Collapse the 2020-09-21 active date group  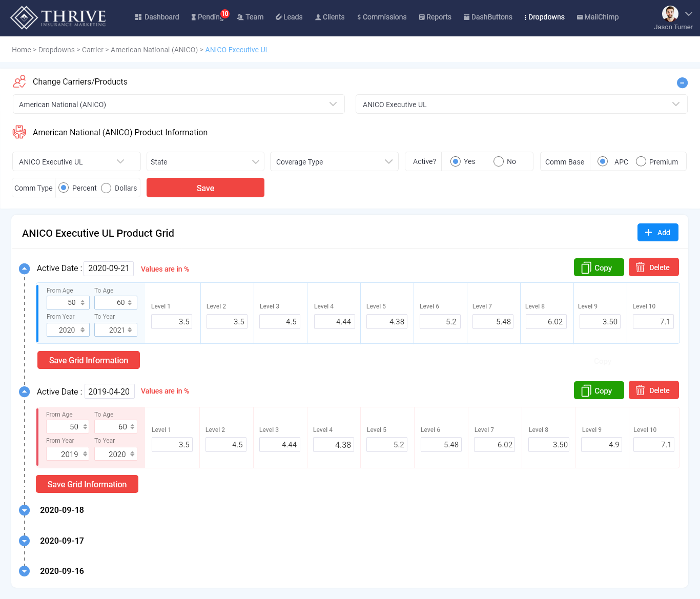coord(24,268)
